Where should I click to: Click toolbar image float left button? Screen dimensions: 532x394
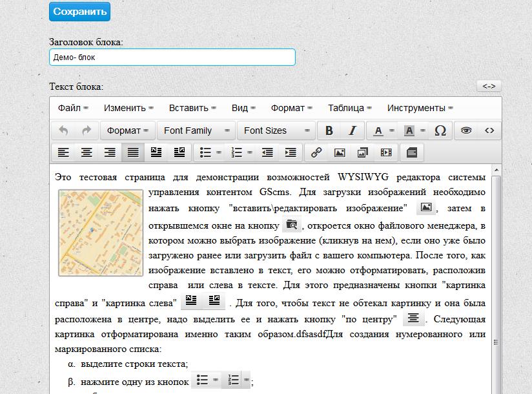(156, 152)
